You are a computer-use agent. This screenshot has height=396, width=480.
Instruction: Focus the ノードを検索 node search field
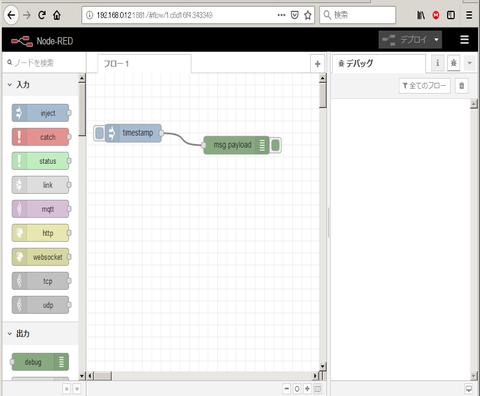click(44, 63)
